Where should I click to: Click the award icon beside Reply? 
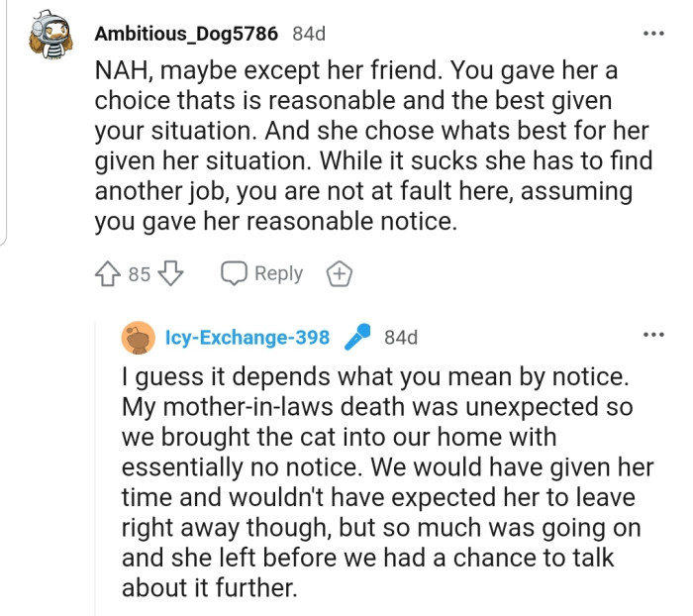click(x=340, y=274)
